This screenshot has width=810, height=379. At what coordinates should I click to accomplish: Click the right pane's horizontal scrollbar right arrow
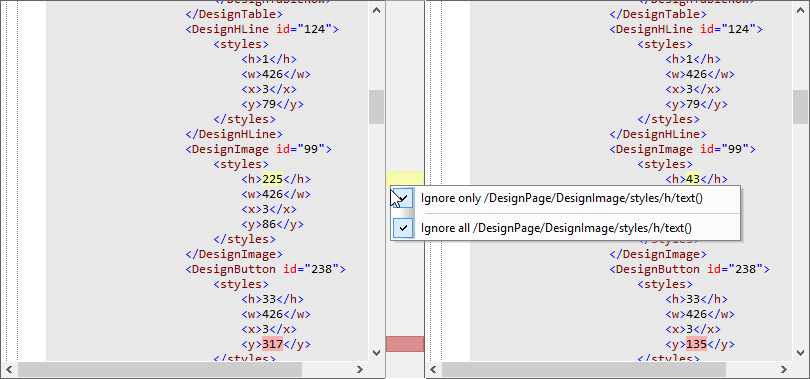click(x=784, y=369)
